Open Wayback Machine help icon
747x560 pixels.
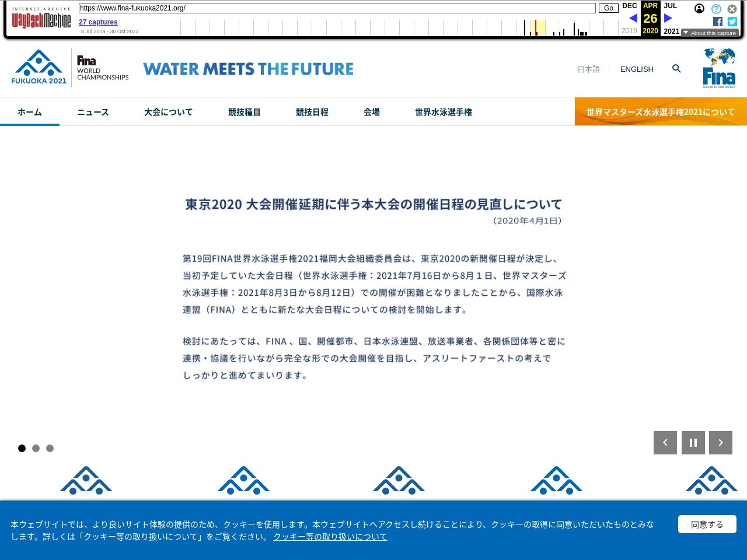pos(716,9)
